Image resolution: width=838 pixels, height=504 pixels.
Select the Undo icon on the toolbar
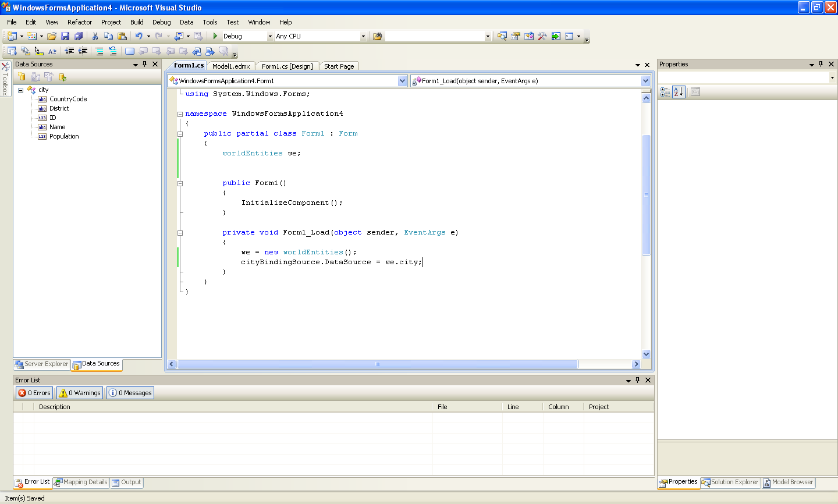tap(139, 36)
